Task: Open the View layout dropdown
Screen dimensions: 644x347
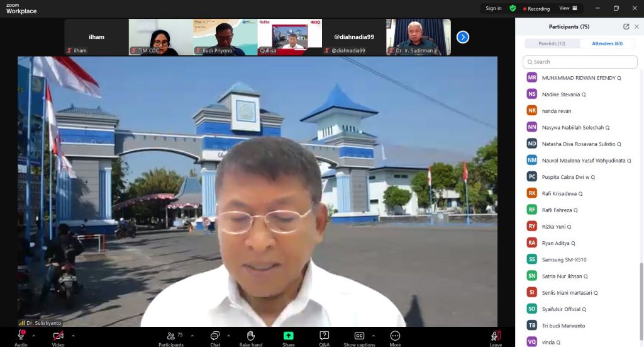Action: 568,8
